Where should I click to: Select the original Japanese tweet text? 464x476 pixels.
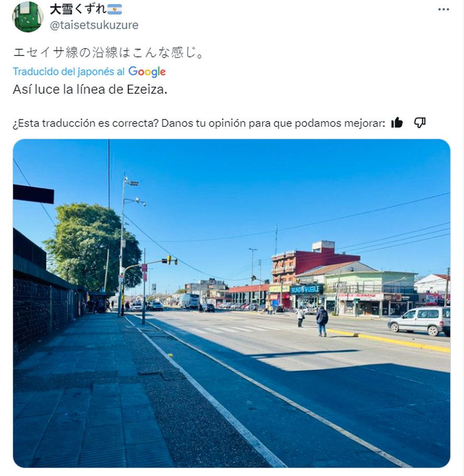tap(108, 52)
